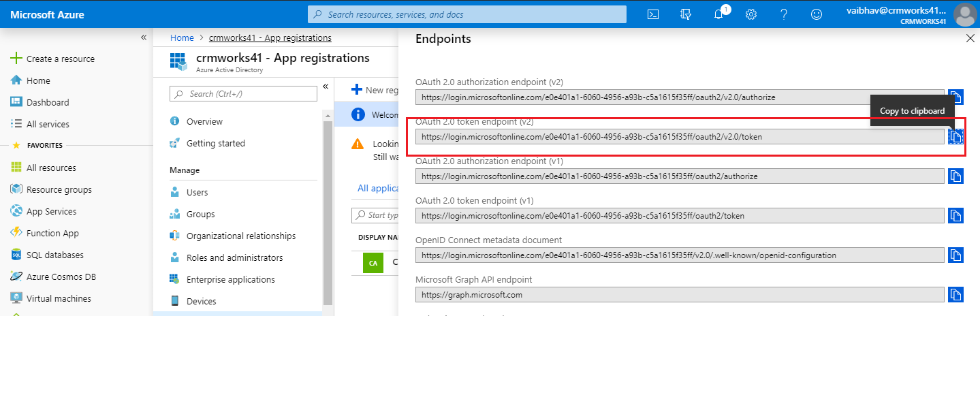
Task: Open the notifications bell
Action: coord(718,14)
